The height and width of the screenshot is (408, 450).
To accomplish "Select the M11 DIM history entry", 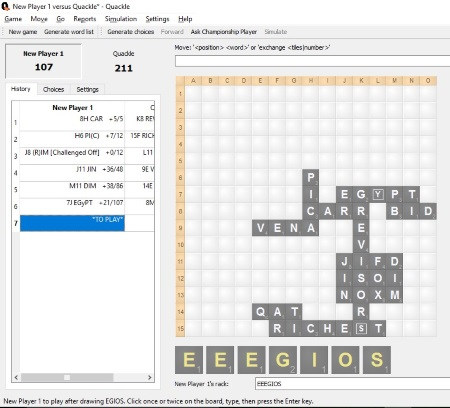I will pos(72,189).
